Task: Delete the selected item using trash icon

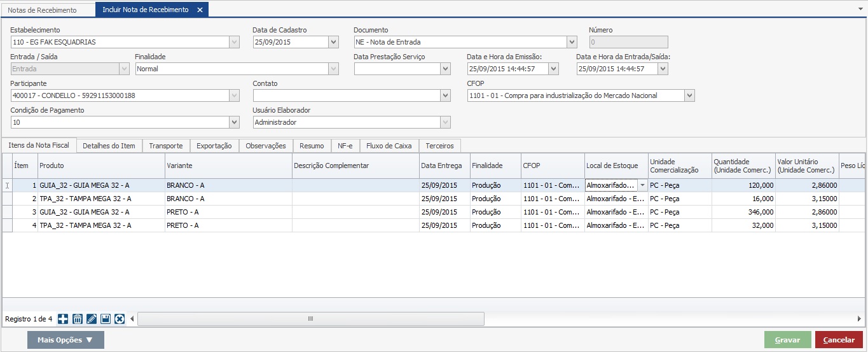Action: tap(77, 319)
